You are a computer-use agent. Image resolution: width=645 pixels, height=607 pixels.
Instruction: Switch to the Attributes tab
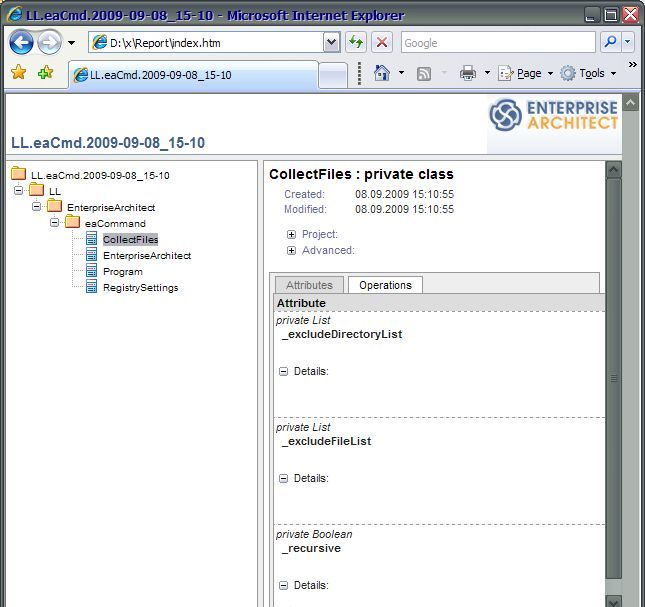tap(309, 285)
